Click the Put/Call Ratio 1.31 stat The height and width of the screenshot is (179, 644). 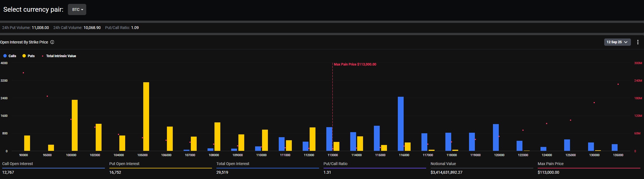coord(327,172)
